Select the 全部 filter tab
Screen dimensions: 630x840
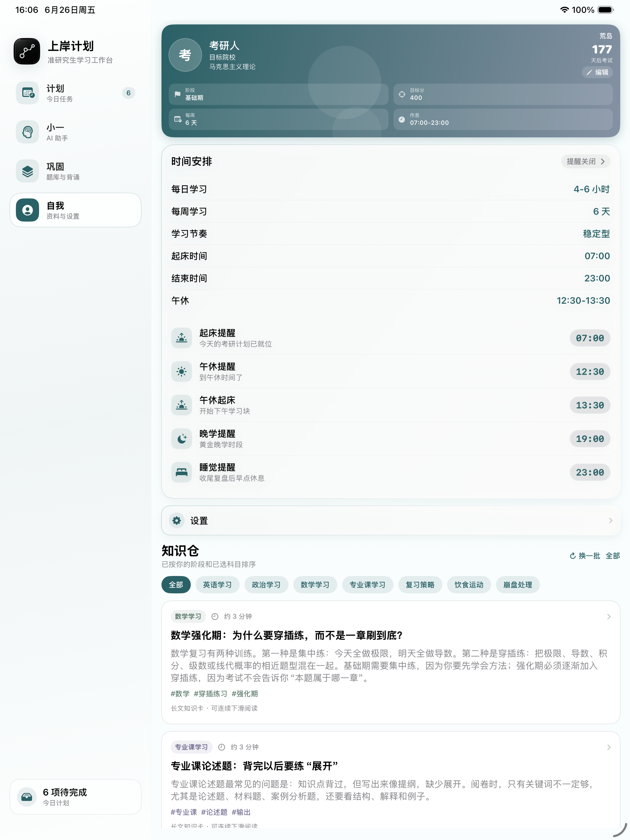[176, 585]
